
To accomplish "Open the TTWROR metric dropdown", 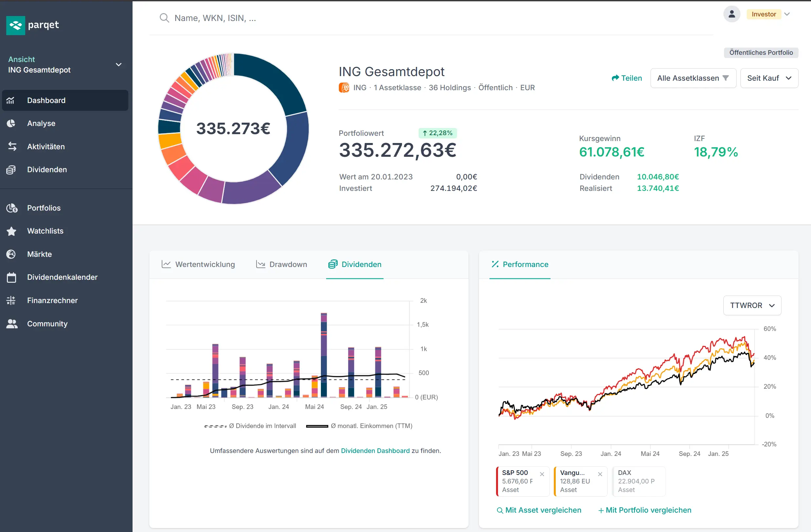I will (x=752, y=305).
